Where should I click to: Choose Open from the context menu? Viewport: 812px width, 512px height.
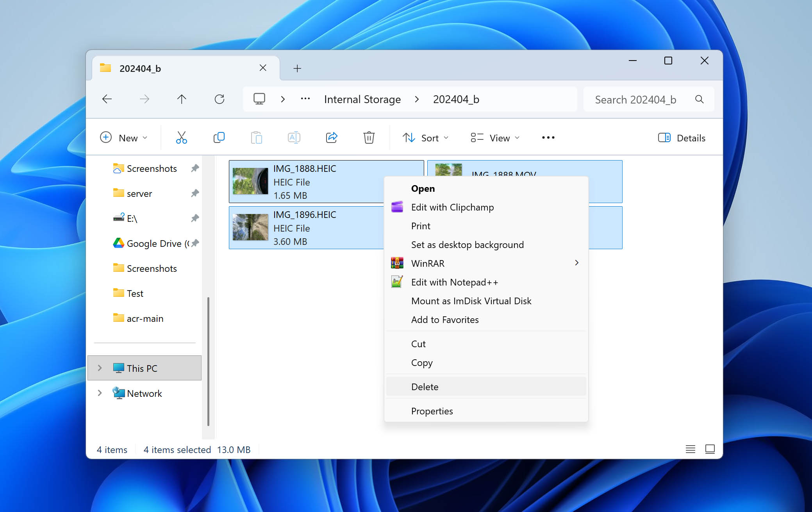486,189
